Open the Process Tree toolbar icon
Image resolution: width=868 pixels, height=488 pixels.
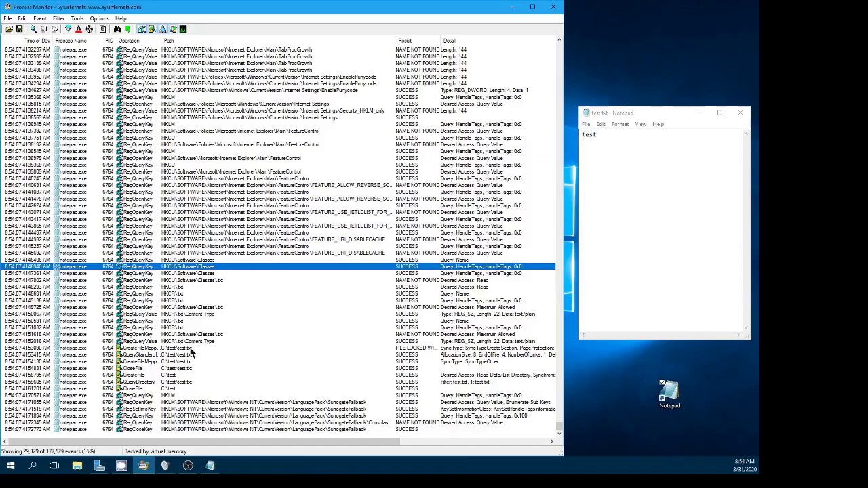point(102,29)
